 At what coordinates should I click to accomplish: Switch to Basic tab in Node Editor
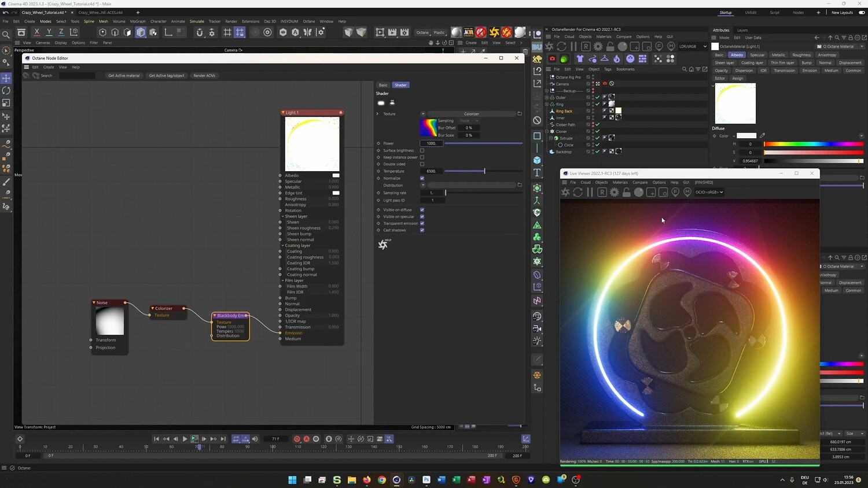(x=383, y=85)
